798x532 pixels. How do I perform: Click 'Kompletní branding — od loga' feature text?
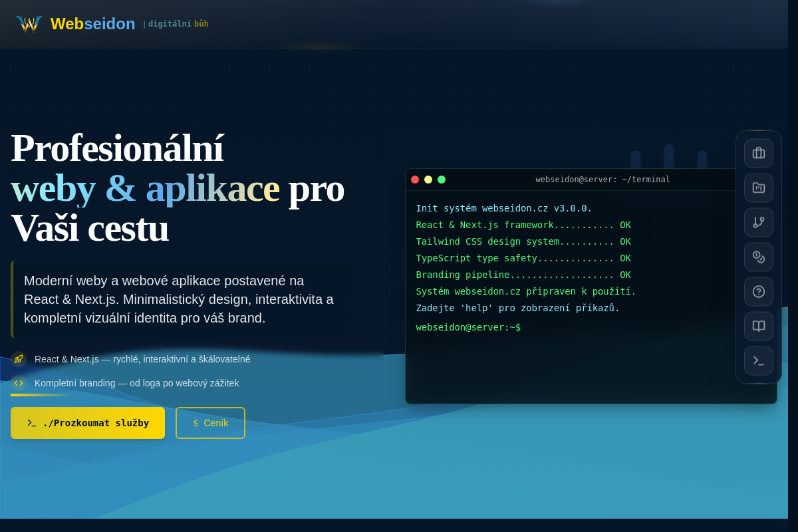136,383
